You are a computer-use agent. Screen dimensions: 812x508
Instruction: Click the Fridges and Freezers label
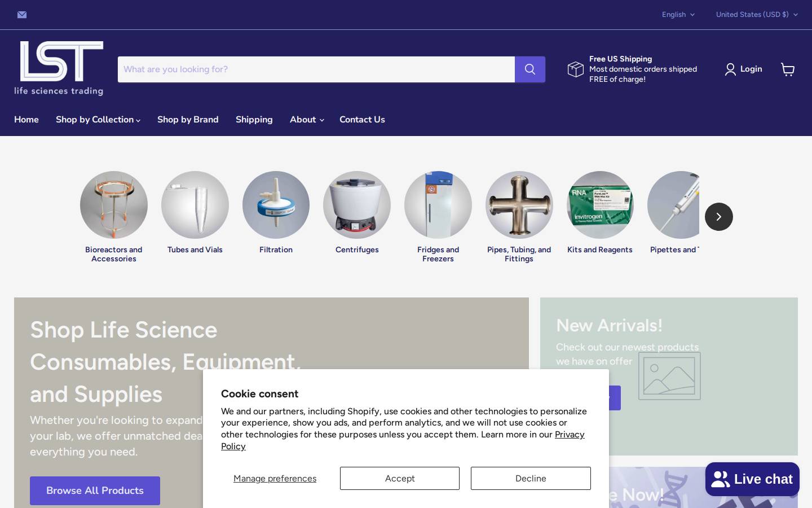(x=438, y=254)
